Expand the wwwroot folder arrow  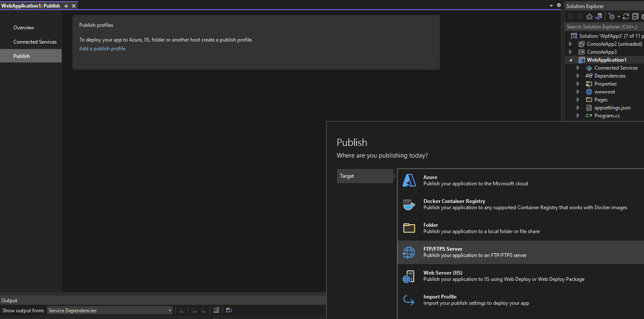click(x=578, y=92)
